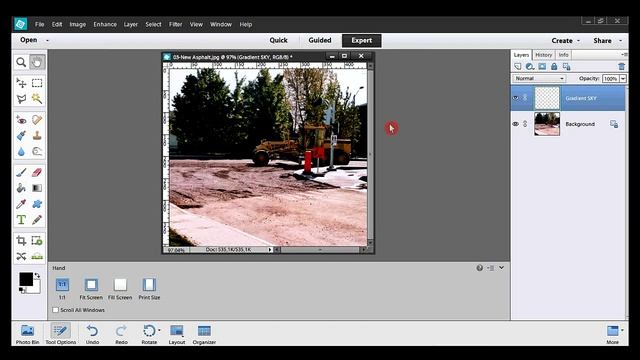Image resolution: width=640 pixels, height=360 pixels.
Task: Add a fill or adjustment layer
Action: coord(530,67)
